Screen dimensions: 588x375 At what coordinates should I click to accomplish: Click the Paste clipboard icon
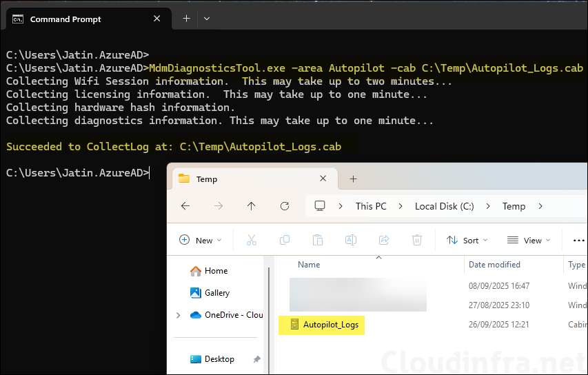pyautogui.click(x=318, y=240)
